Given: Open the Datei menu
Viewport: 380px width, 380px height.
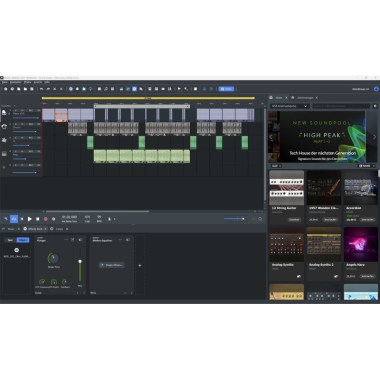Looking at the screenshot, I should click(5, 82).
